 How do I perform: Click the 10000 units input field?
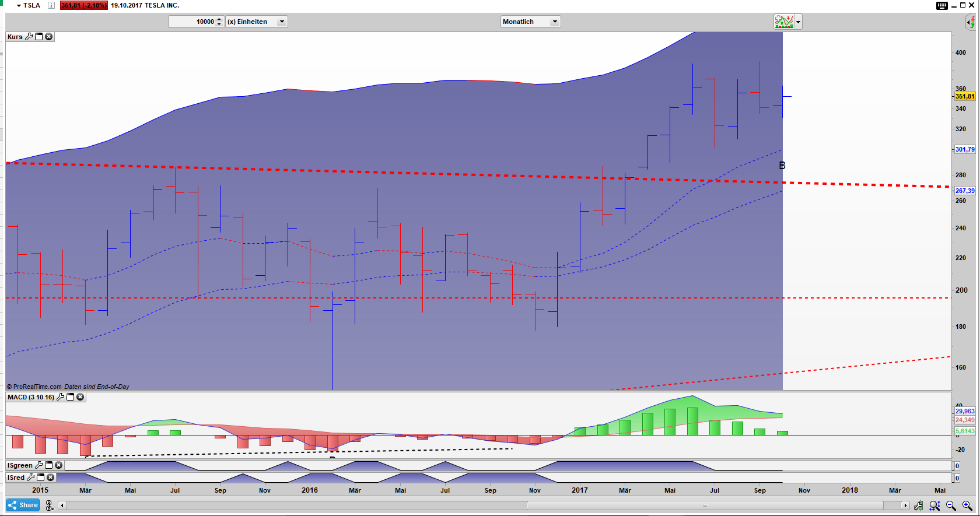point(192,22)
